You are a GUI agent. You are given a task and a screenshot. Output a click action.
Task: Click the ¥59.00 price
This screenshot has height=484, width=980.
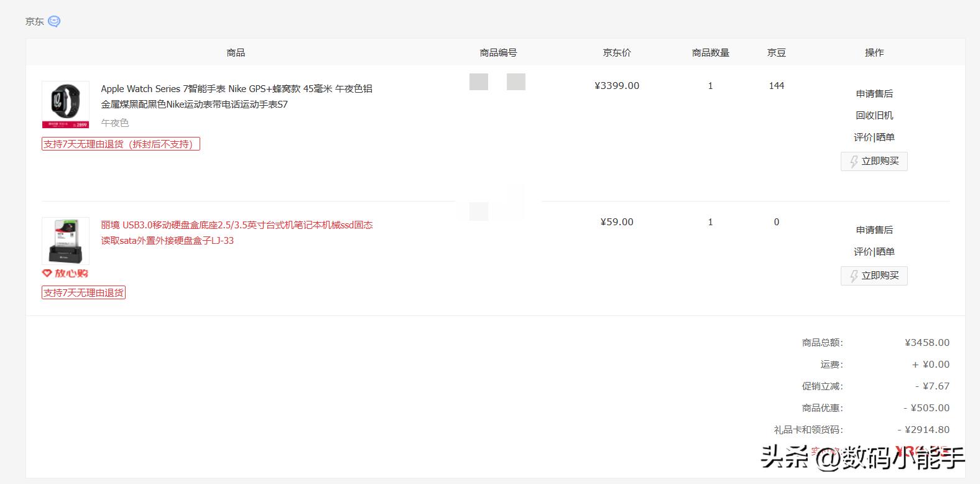(x=617, y=222)
